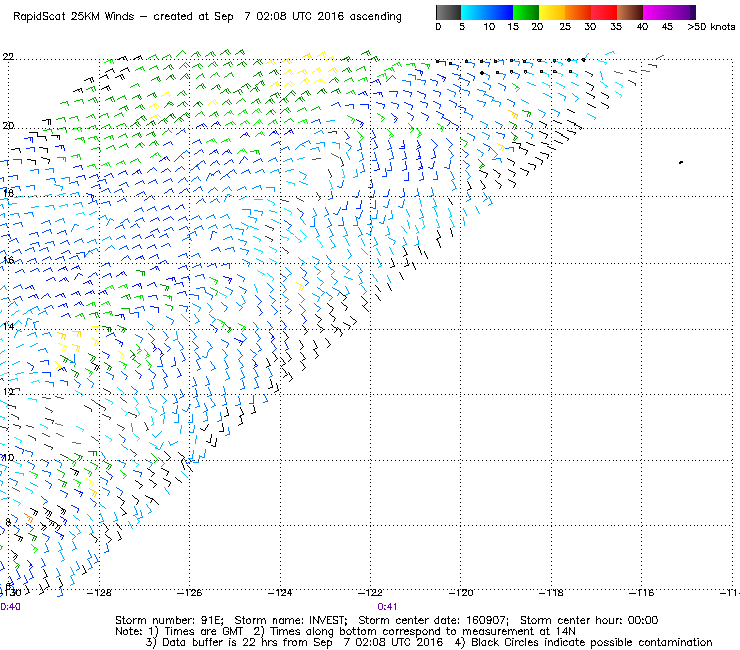
Task: Click the latitude label '22'
Action: coord(8,57)
